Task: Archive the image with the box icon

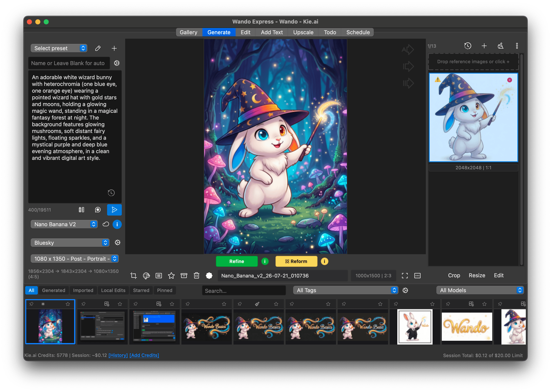Action: (x=184, y=275)
